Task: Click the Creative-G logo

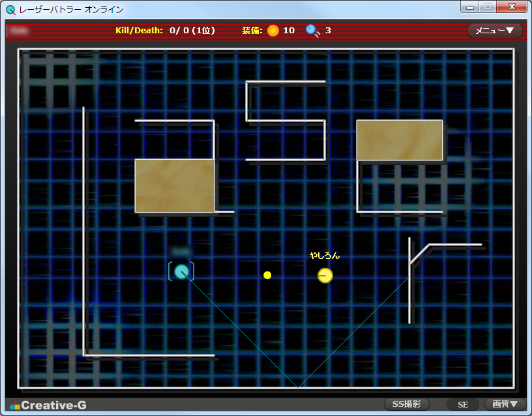Action: coord(48,405)
